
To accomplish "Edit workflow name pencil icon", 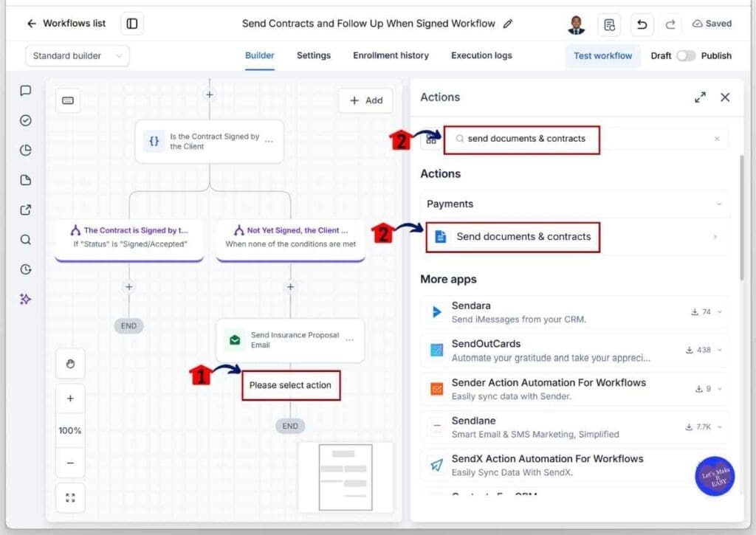I will 508,24.
